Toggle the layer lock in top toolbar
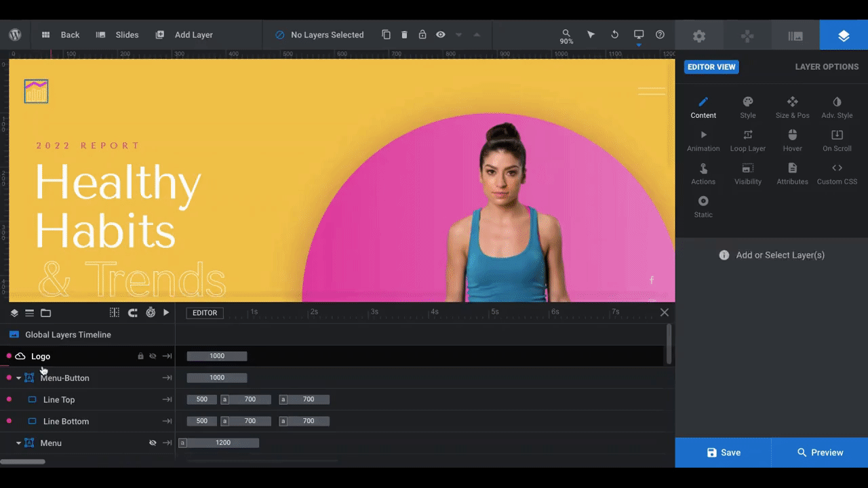Screen dimensions: 868x488 coord(422,35)
